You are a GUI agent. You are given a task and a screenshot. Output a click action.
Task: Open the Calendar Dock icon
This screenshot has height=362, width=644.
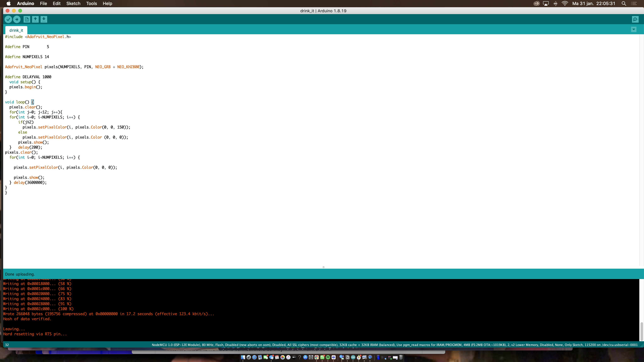(277, 357)
